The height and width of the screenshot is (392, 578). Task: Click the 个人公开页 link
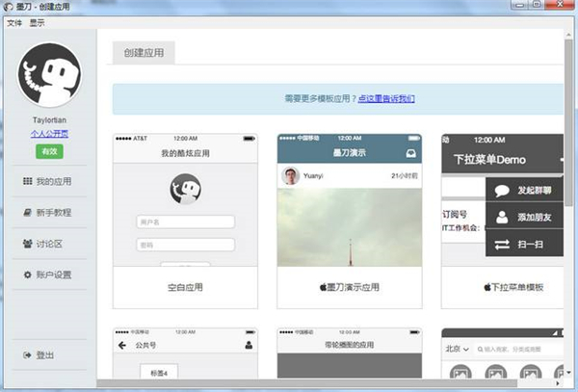(49, 134)
